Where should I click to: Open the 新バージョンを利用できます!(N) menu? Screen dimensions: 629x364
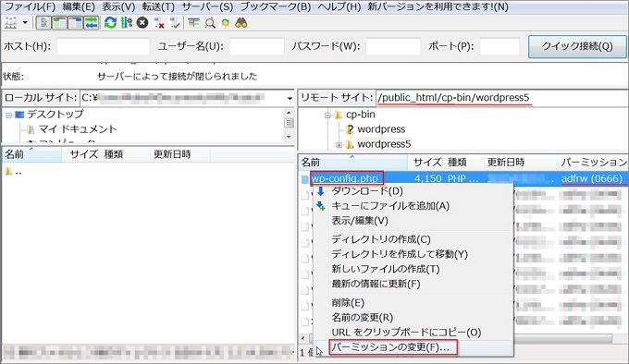438,6
